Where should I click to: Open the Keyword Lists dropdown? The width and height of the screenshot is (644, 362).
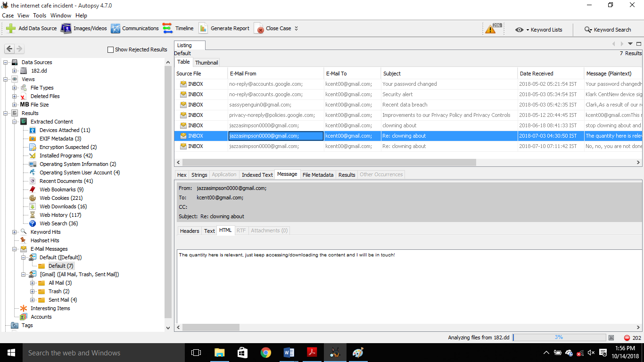tap(539, 30)
